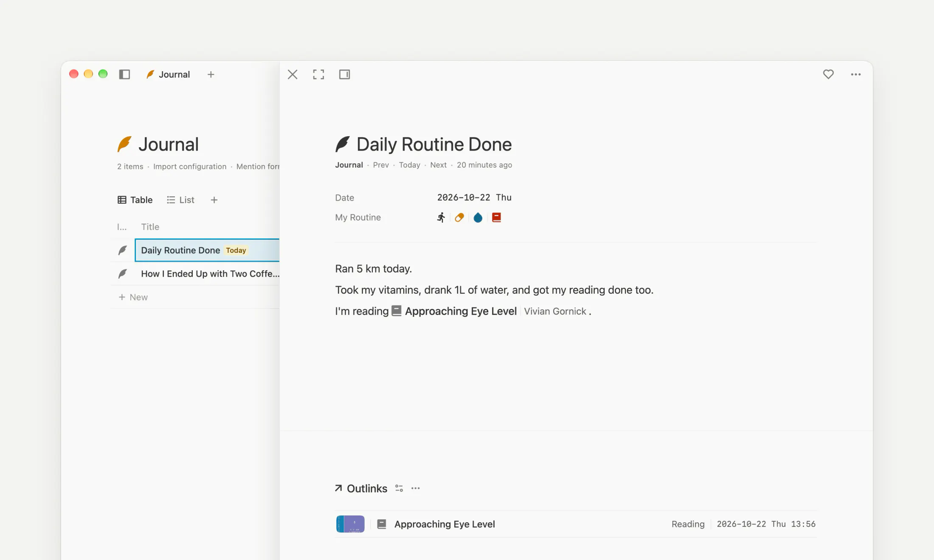Add a New journal item
The image size is (934, 560).
[133, 297]
